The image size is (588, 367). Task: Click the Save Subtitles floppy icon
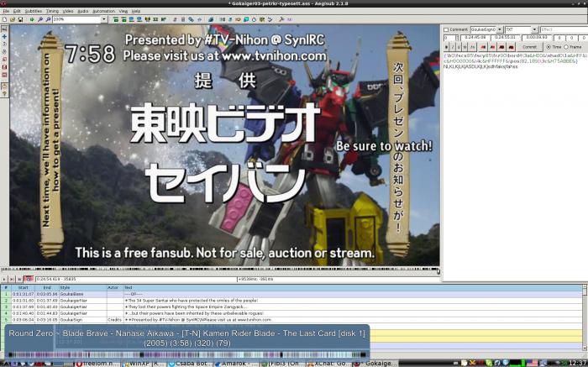click(20, 19)
